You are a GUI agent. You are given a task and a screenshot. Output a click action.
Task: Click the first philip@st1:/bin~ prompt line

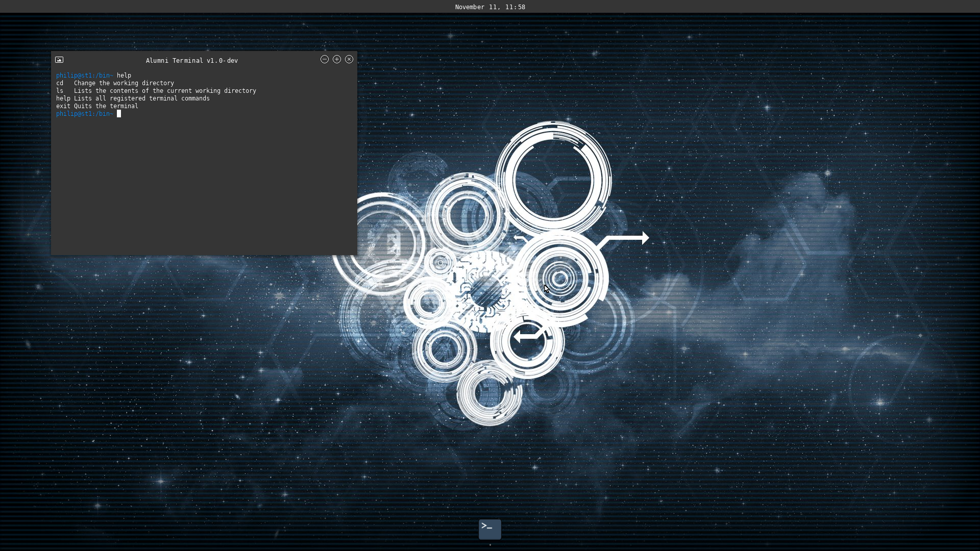pos(85,75)
